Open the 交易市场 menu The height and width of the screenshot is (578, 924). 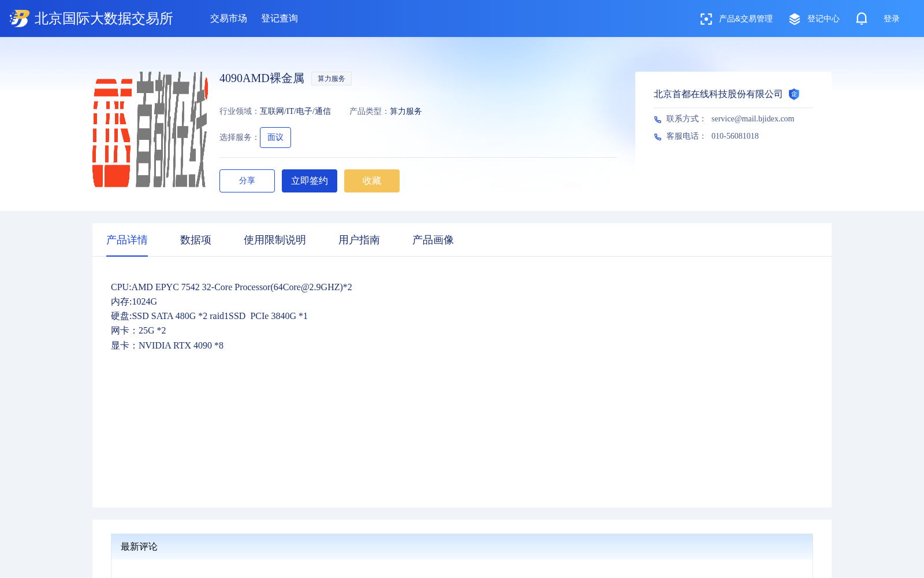pos(229,18)
